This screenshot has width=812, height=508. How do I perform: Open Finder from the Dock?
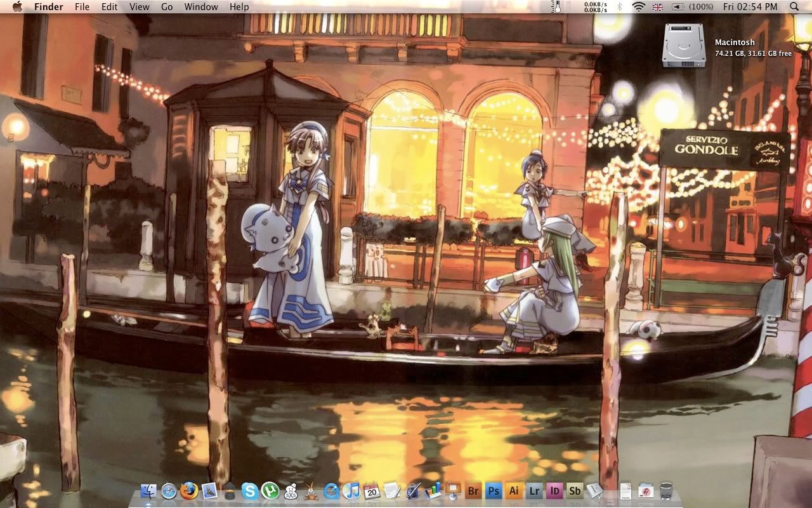pos(148,491)
